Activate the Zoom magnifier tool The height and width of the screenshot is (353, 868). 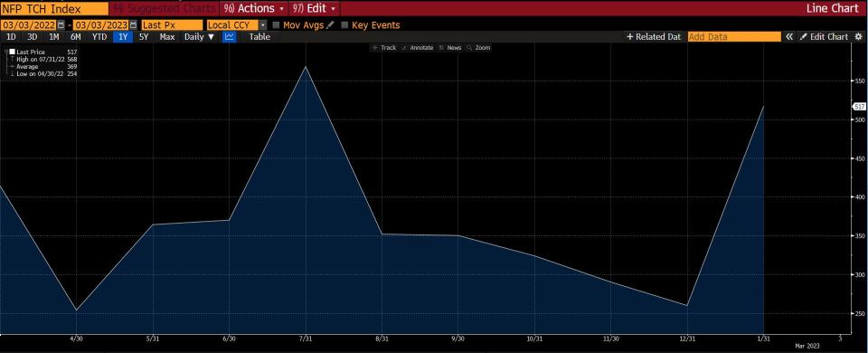click(x=479, y=48)
